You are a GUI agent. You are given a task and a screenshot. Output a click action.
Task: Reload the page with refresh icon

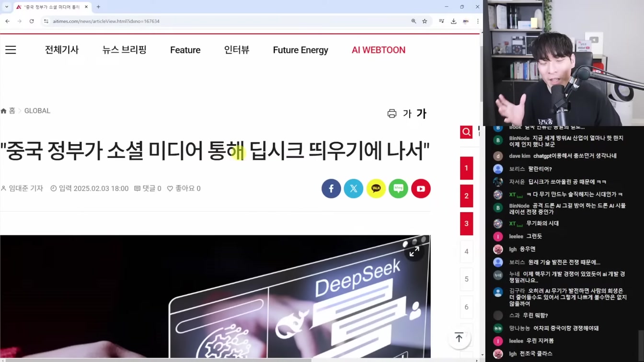[32, 21]
